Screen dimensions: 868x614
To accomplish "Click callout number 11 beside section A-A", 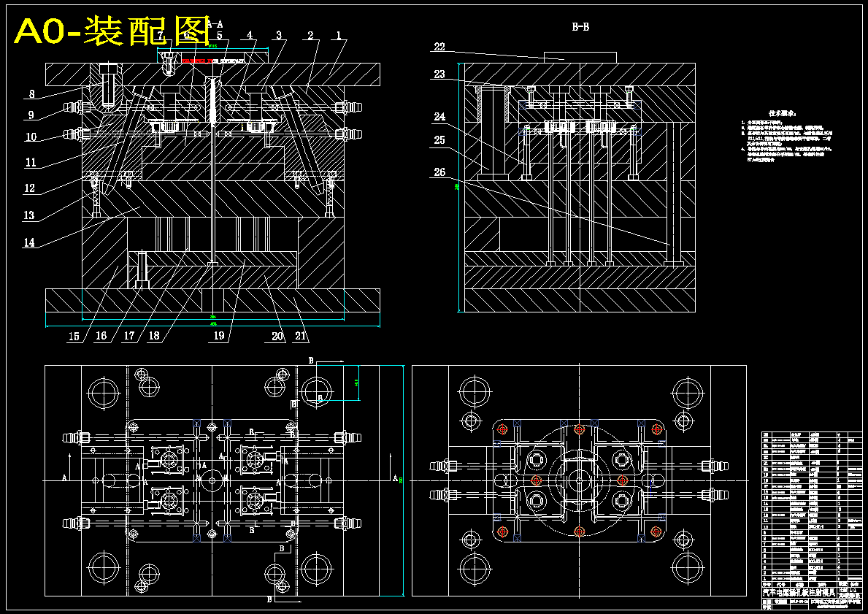I will [x=31, y=162].
